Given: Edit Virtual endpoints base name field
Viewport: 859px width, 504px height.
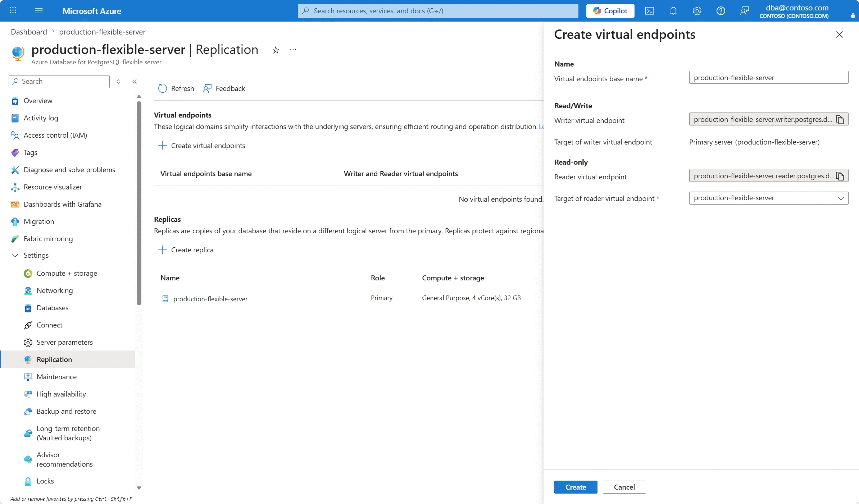Looking at the screenshot, I should pyautogui.click(x=769, y=78).
